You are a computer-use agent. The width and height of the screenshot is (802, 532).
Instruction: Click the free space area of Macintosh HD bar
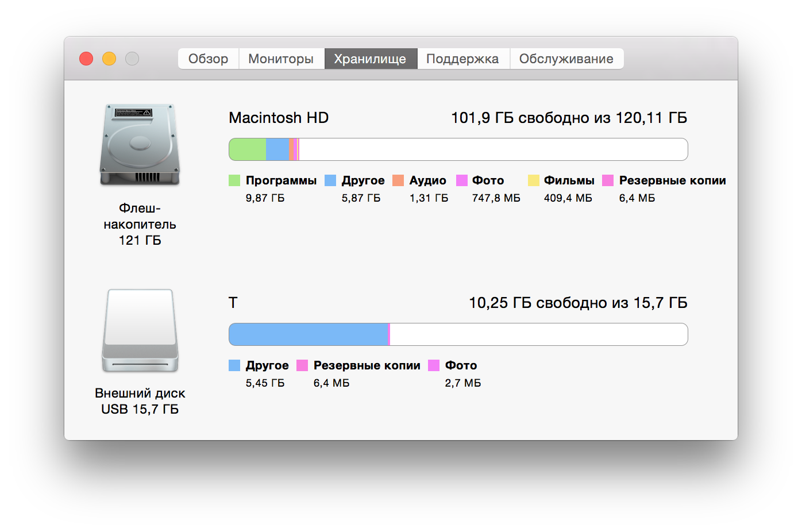pos(494,149)
